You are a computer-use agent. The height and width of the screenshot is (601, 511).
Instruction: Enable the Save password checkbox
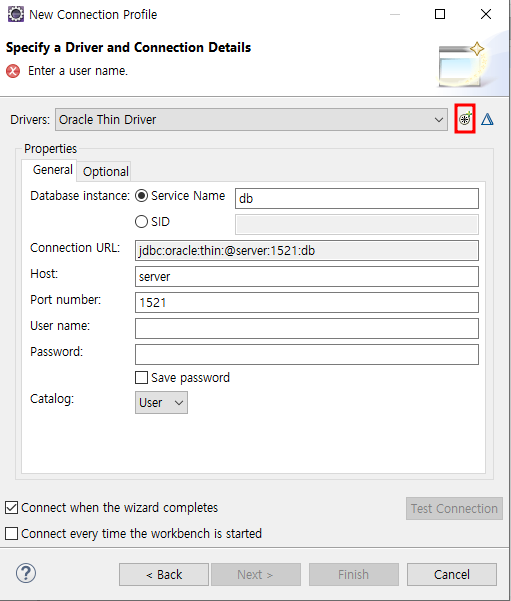point(141,378)
